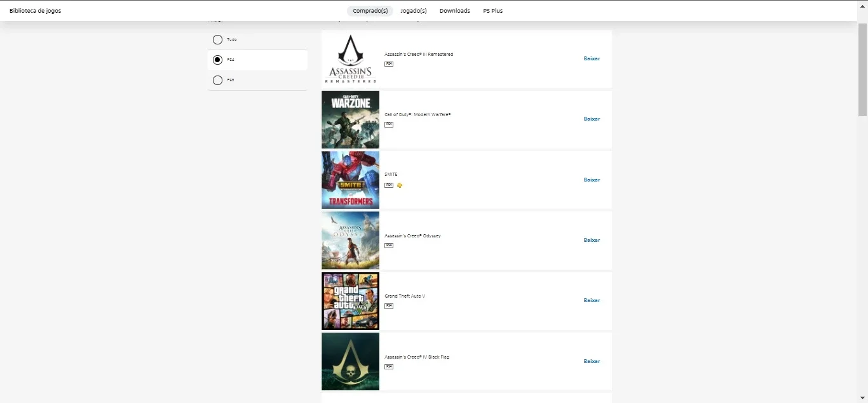Viewport: 868px width, 403px height.
Task: Click the PS4 badge under Call of Duty: Modern Warfare
Action: click(x=389, y=124)
